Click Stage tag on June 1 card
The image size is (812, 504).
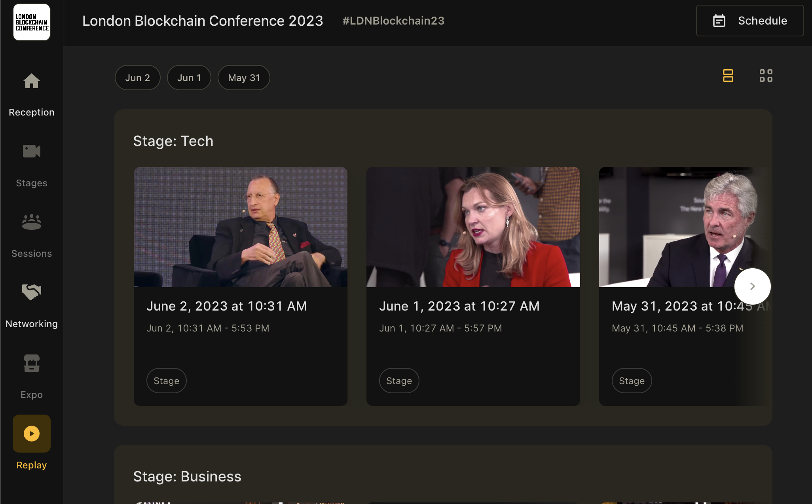pyautogui.click(x=399, y=381)
